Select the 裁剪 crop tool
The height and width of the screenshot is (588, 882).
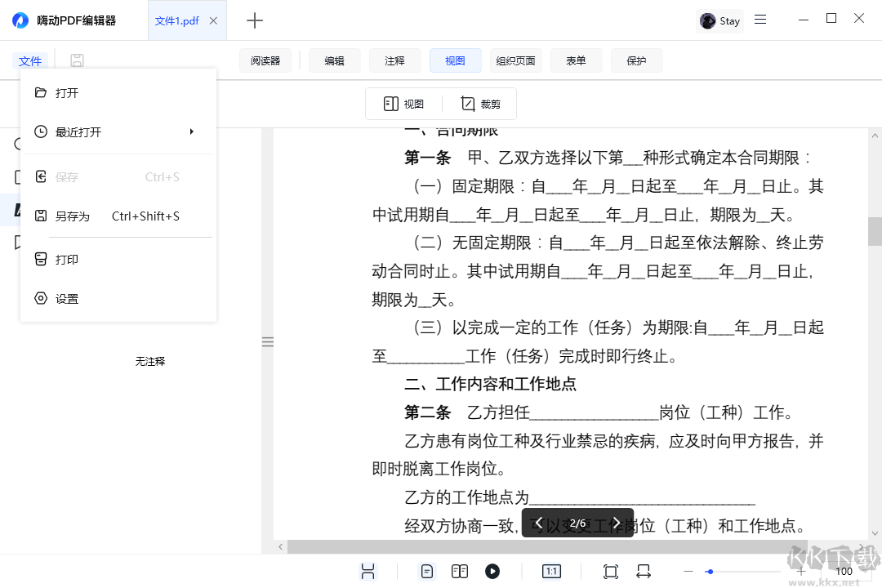[480, 104]
